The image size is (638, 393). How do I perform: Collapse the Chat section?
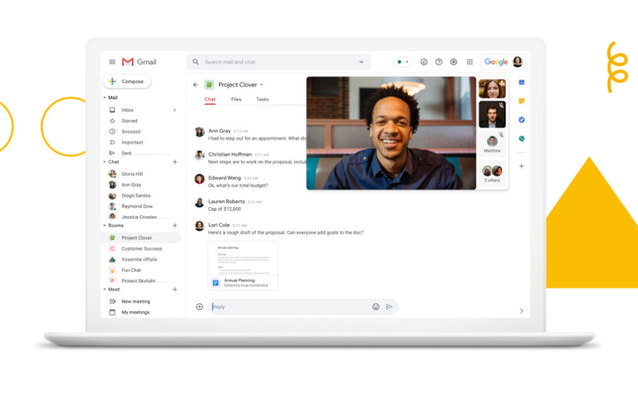(x=105, y=162)
